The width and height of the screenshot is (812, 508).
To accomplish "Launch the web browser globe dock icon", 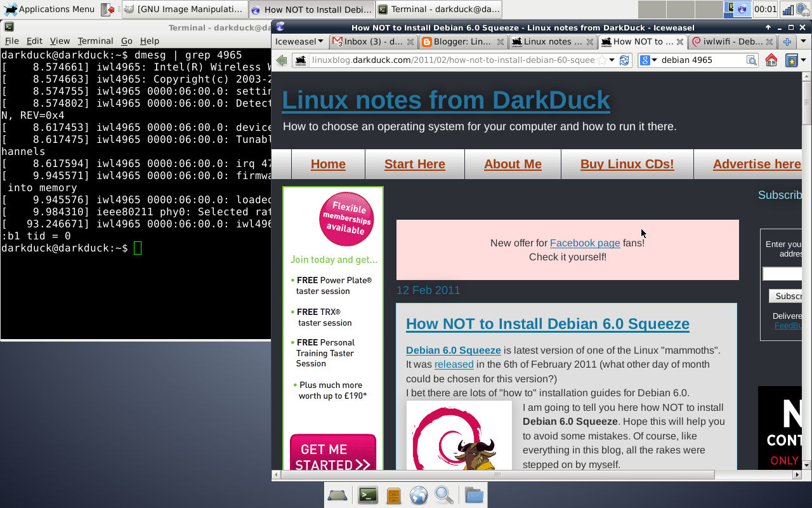I will click(419, 495).
